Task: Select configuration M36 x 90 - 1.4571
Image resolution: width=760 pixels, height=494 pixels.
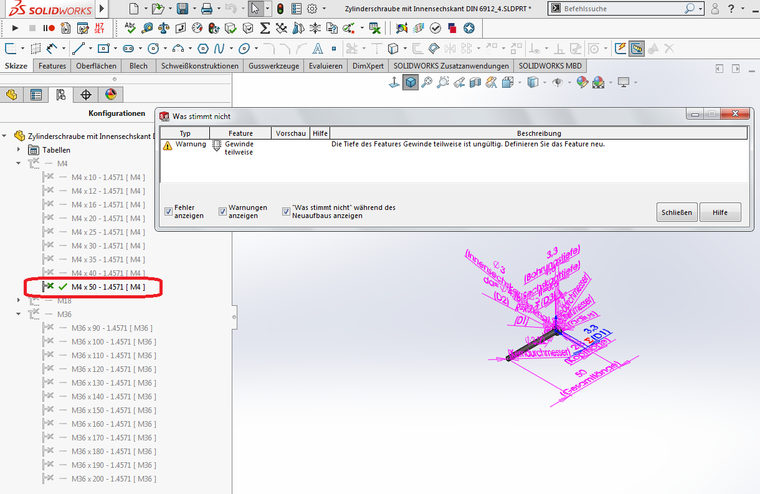Action: coord(114,328)
